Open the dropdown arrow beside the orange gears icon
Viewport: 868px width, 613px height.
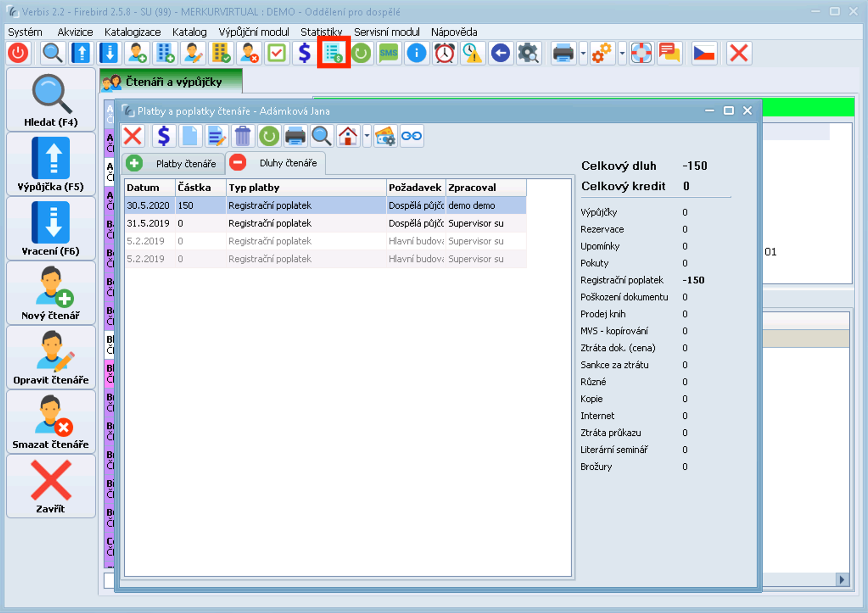click(622, 53)
